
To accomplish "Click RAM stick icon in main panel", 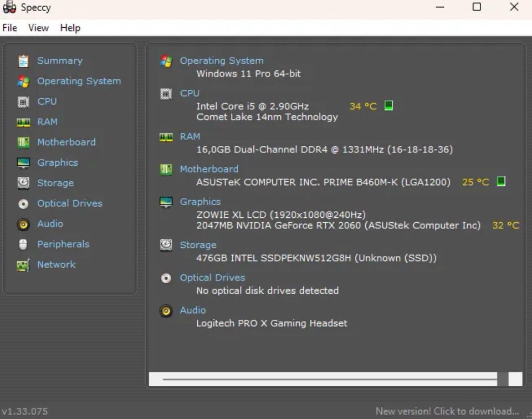I will tap(166, 137).
